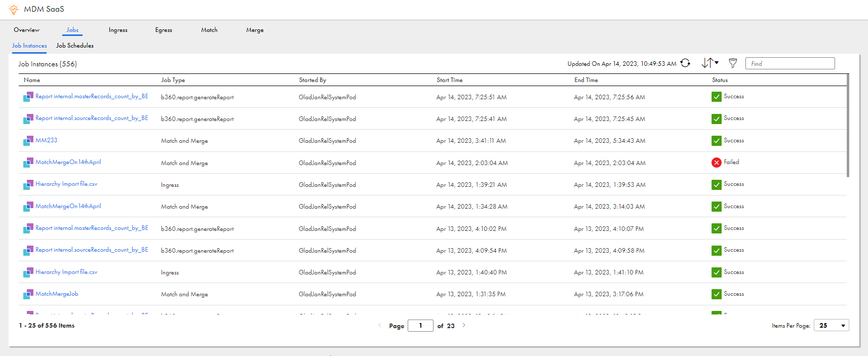Click the Success icon for the Apr 14 1:39:21 AM Hierarchy Import file.csv
This screenshot has width=868, height=356.
tap(716, 184)
